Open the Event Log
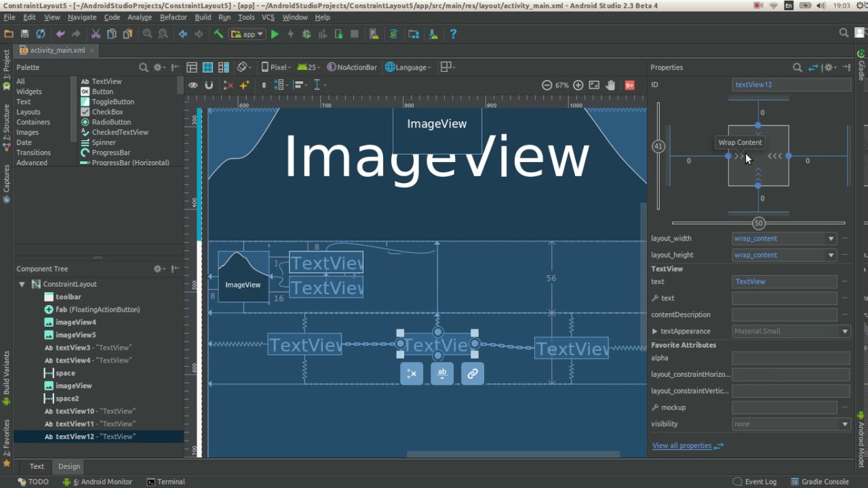Viewport: 868px width, 488px height. tap(755, 482)
